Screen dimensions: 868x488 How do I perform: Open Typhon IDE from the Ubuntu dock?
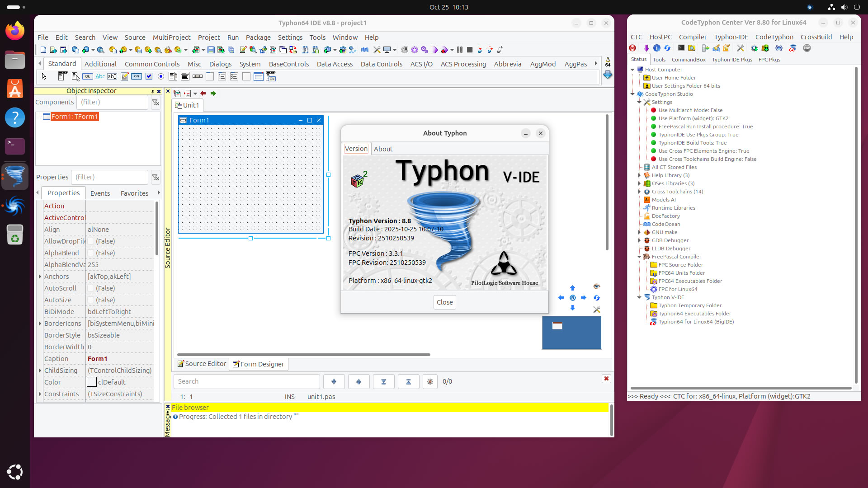15,176
